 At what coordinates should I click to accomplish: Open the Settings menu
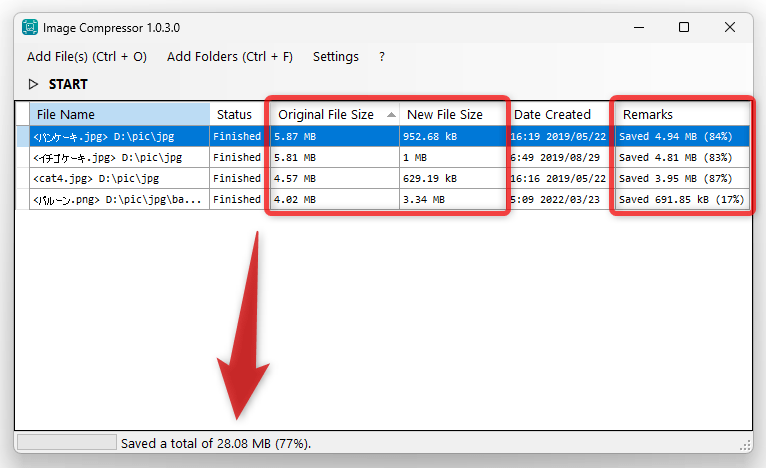click(x=336, y=57)
